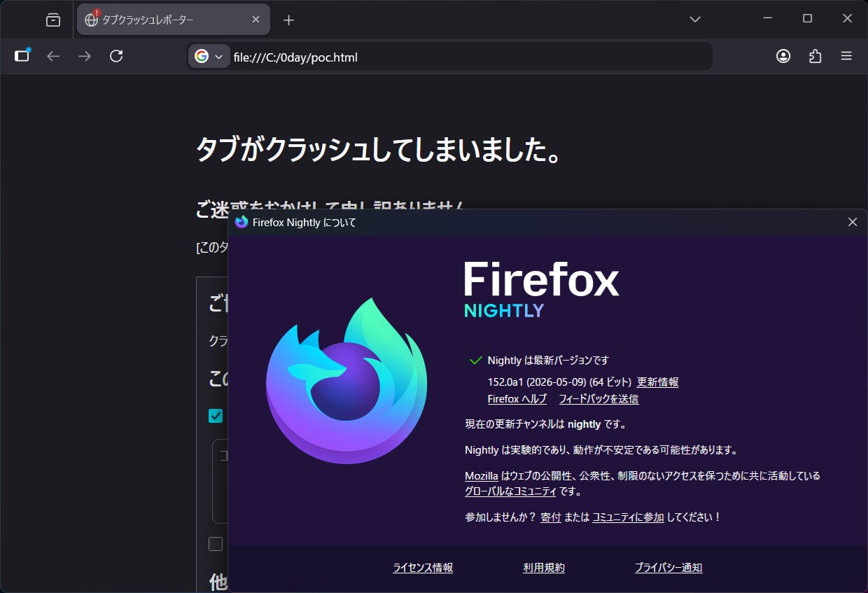The width and height of the screenshot is (868, 593).
Task: Go back with the back arrow
Action: click(53, 56)
